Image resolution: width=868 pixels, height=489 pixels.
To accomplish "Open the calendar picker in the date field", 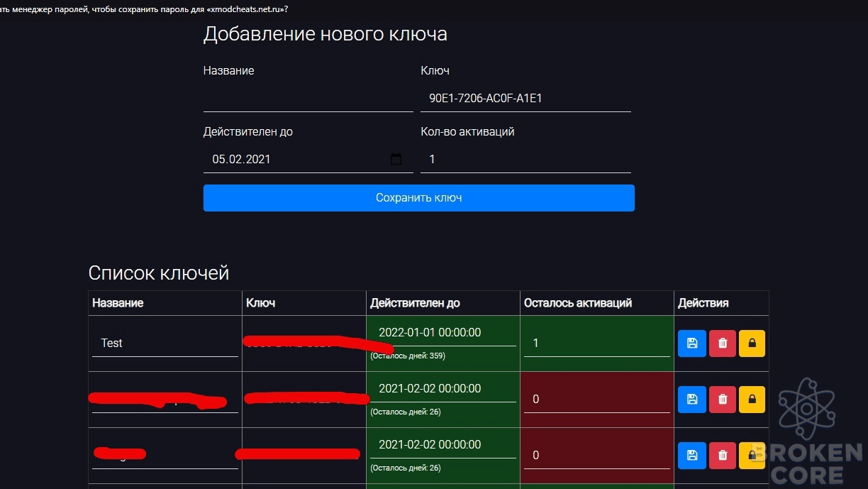I will [396, 159].
